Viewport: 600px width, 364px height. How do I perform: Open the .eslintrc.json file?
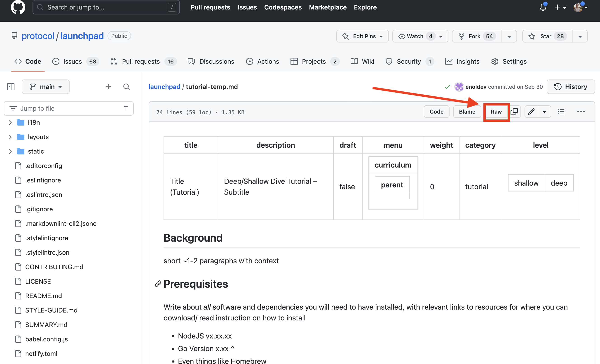(44, 195)
